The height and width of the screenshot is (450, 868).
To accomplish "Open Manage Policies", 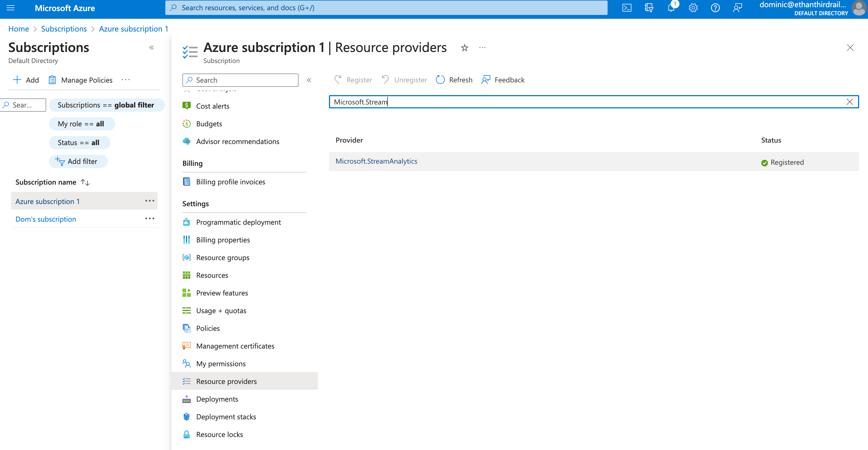I will coord(80,80).
